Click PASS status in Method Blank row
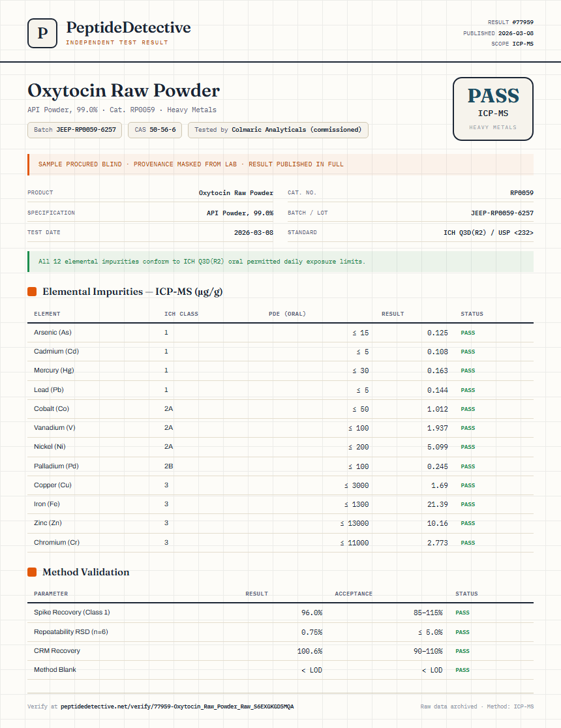The image size is (561, 728). coord(462,670)
